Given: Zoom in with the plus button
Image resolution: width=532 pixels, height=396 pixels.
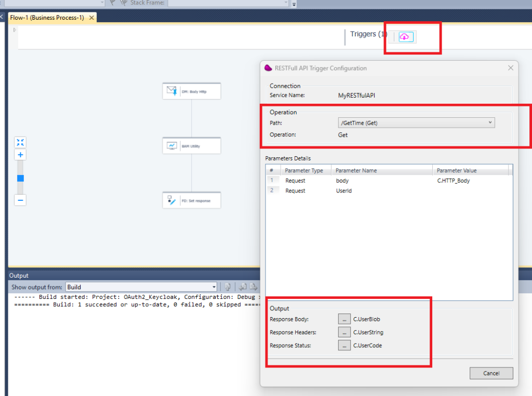Looking at the screenshot, I should pyautogui.click(x=20, y=155).
